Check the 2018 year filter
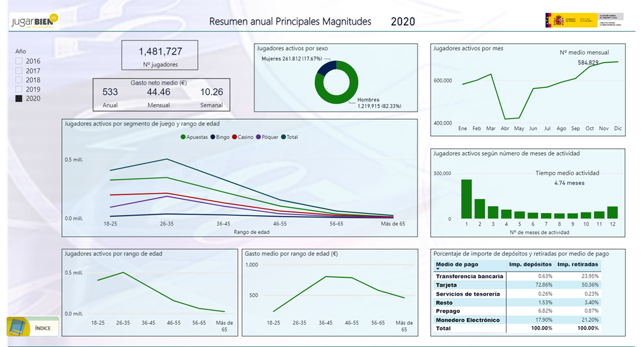This screenshot has height=347, width=644. click(19, 80)
